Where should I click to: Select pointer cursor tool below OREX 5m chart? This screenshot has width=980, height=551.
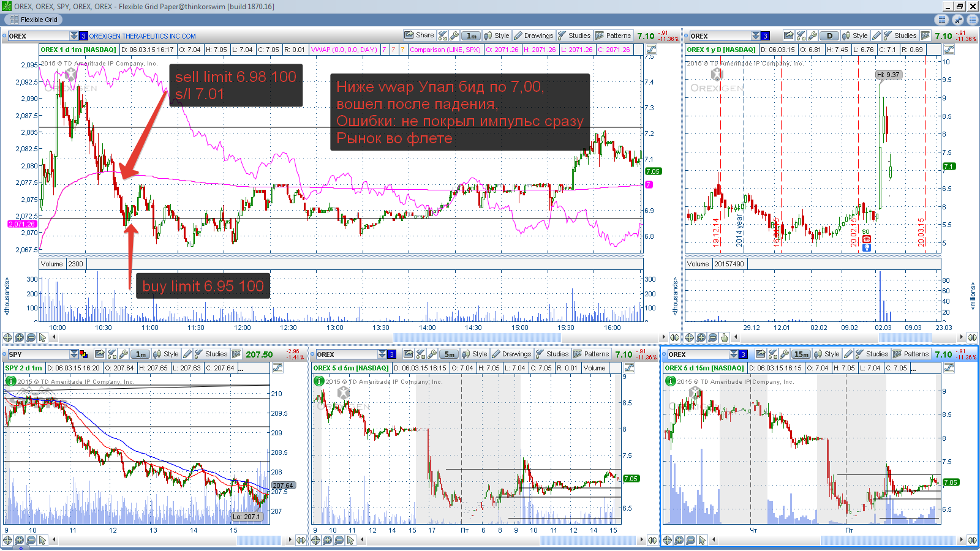click(x=350, y=540)
